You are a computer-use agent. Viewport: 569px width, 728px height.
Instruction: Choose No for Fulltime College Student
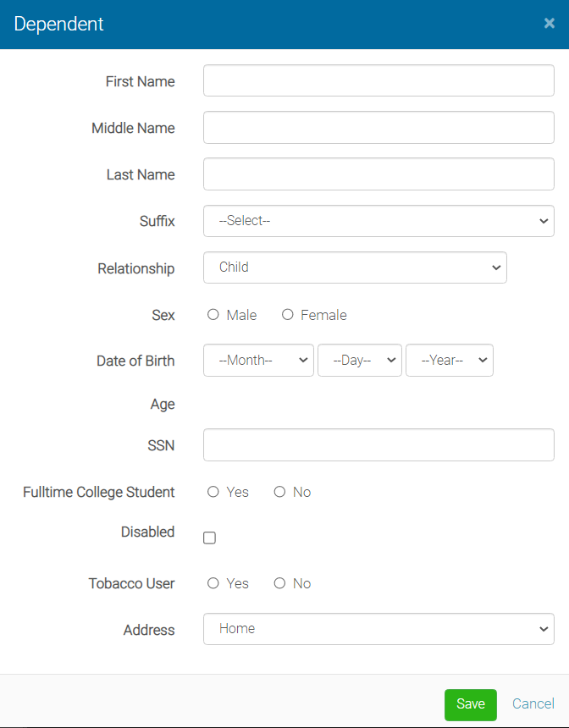click(279, 492)
